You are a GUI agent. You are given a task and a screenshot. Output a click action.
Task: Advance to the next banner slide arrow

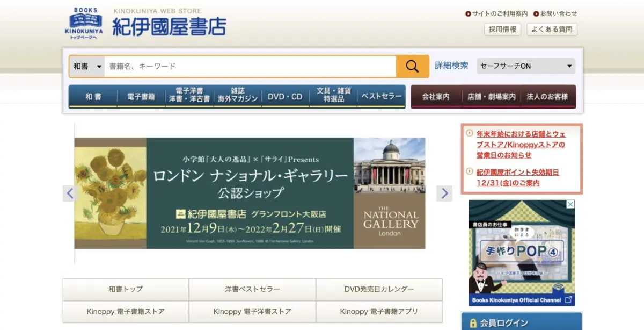pos(444,193)
